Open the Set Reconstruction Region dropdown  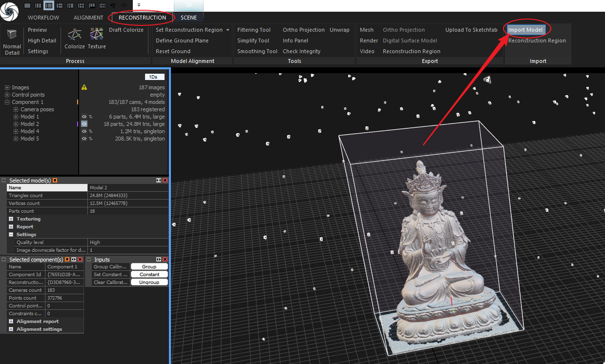pyautogui.click(x=228, y=30)
